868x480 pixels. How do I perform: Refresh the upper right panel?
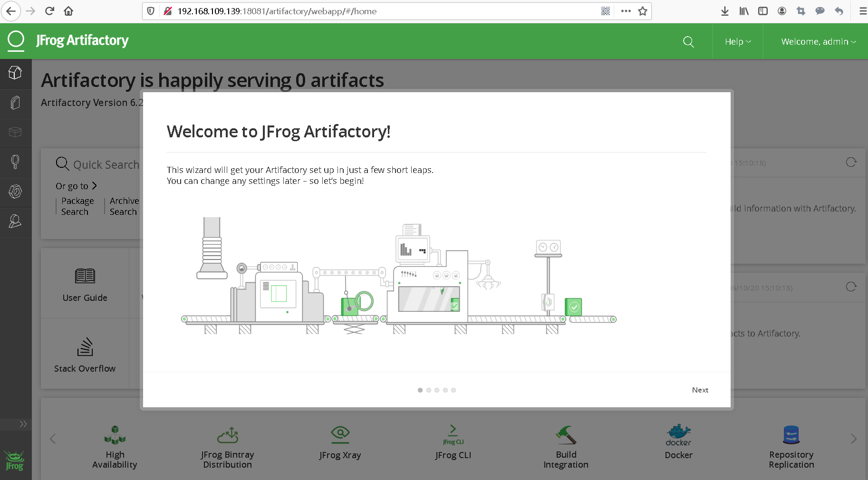[851, 163]
